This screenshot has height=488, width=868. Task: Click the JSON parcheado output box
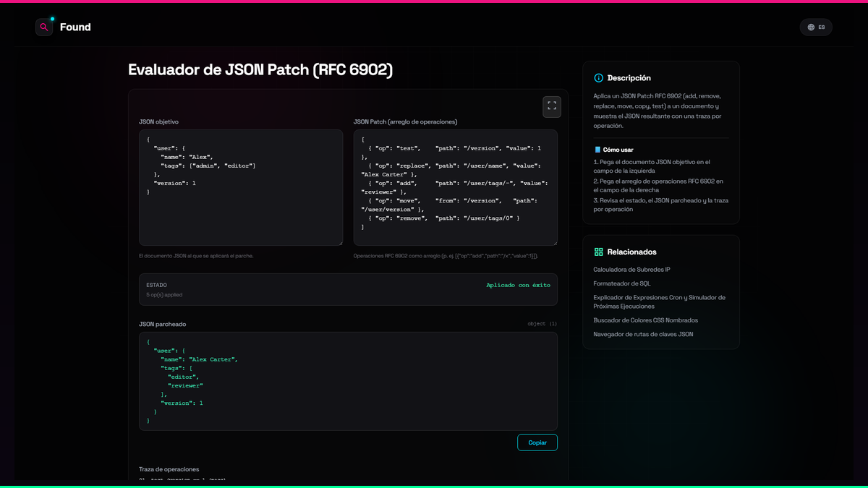348,381
